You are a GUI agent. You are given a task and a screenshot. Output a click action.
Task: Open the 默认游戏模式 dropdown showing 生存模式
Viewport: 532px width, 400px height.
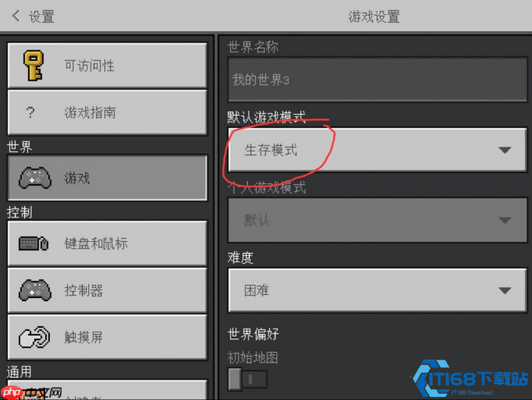(378, 150)
